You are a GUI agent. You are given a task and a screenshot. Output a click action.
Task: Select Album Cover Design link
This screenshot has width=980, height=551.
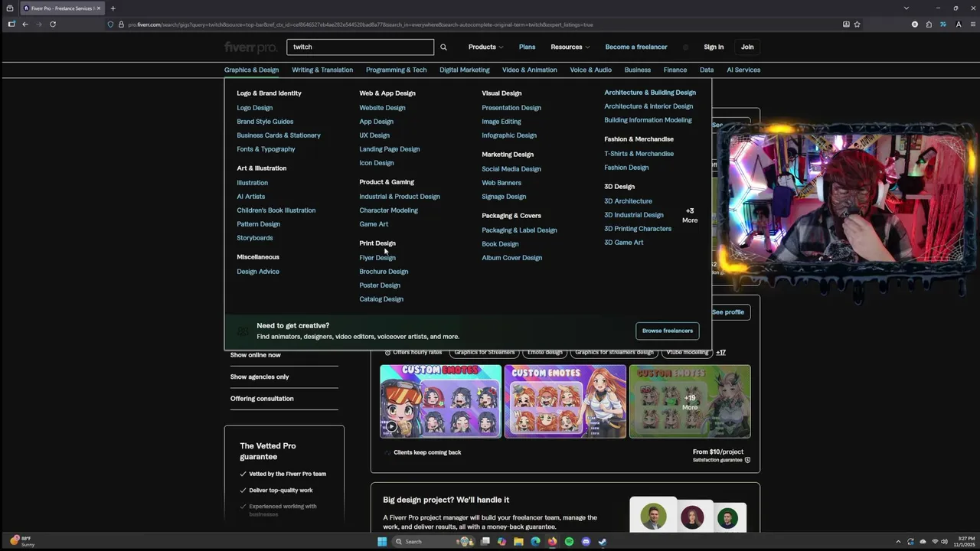[x=511, y=258]
